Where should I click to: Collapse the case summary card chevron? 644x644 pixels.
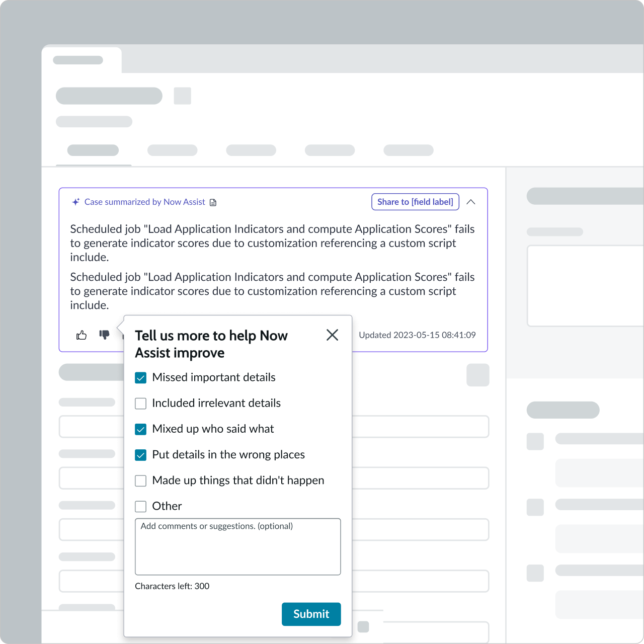tap(471, 202)
